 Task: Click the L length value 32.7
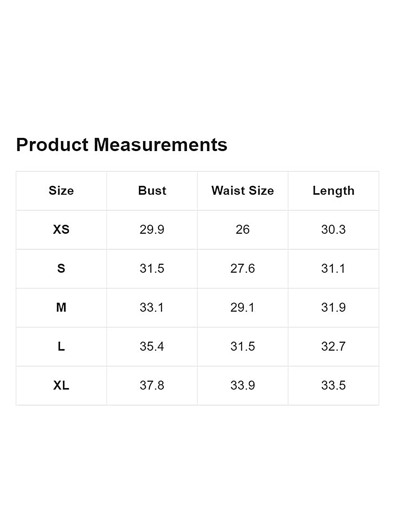coord(333,347)
